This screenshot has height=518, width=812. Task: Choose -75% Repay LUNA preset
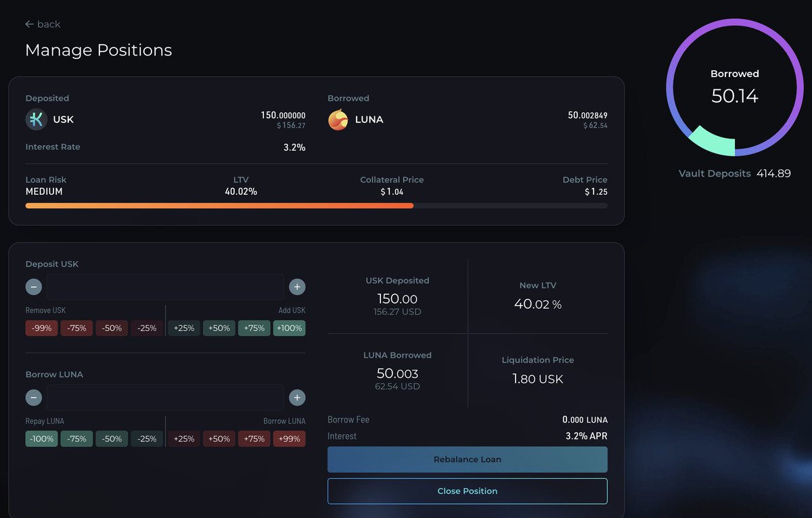[x=77, y=439]
